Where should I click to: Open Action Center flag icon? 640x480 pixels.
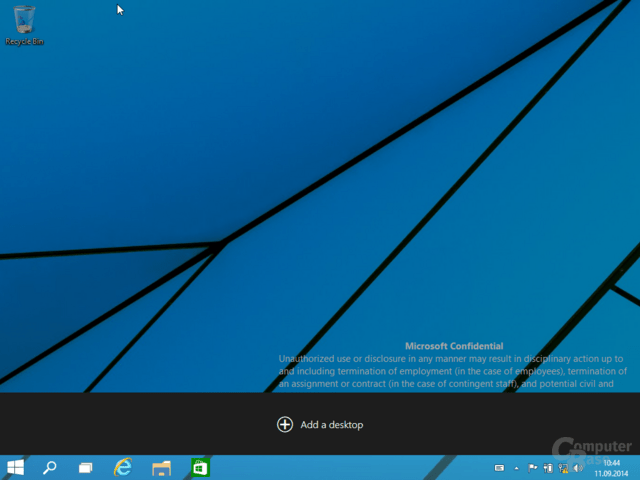pyautogui.click(x=532, y=468)
